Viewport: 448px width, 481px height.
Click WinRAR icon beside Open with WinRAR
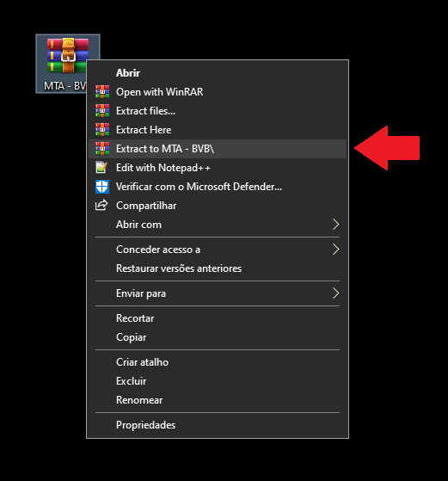click(x=102, y=92)
